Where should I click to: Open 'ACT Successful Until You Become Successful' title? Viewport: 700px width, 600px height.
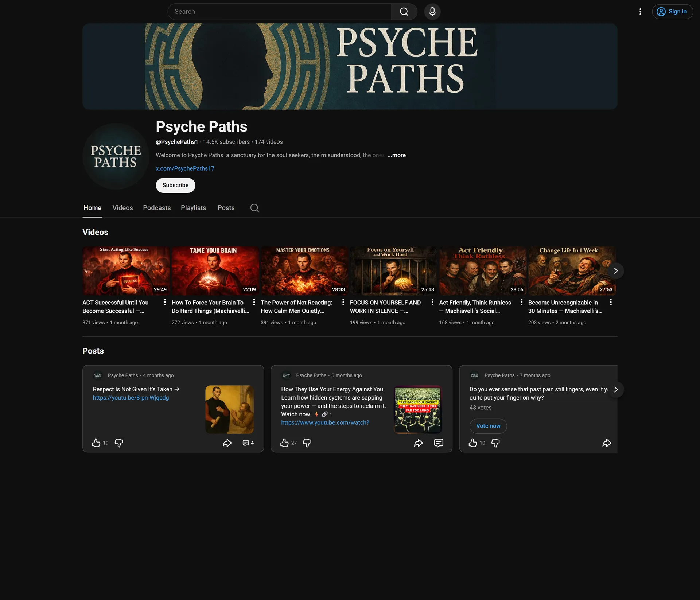pyautogui.click(x=116, y=307)
